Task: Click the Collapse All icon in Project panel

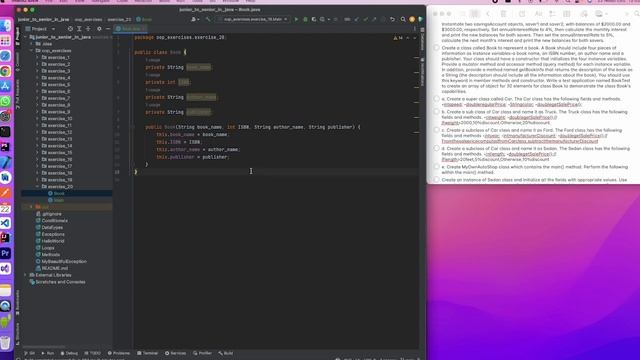Action: coord(88,29)
